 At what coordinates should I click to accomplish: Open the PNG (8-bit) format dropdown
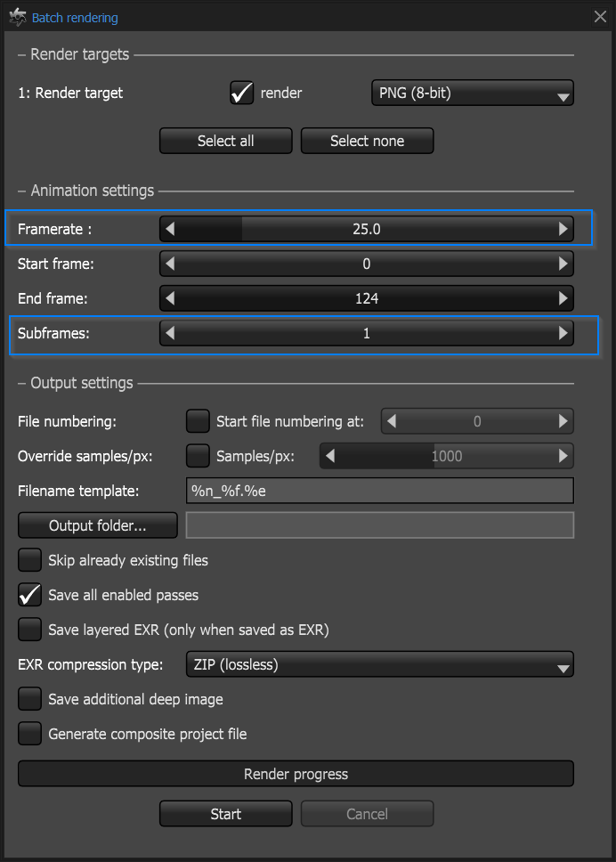tap(472, 93)
